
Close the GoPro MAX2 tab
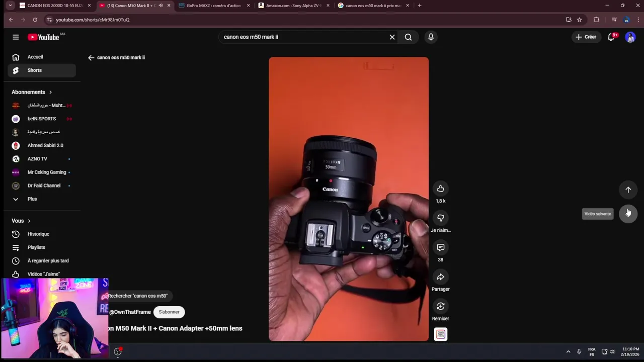pyautogui.click(x=248, y=6)
